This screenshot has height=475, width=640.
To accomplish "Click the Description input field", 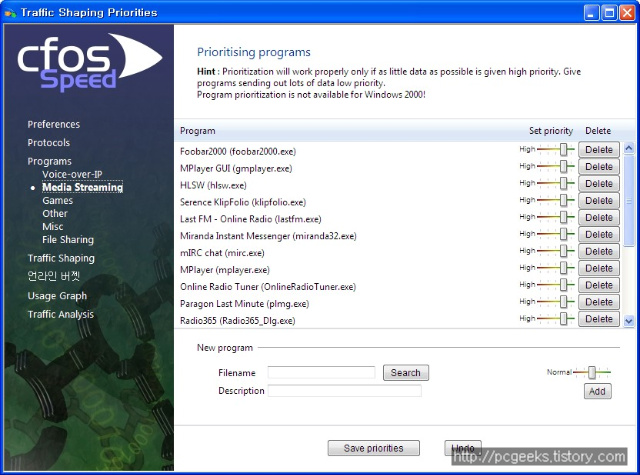I will click(344, 391).
